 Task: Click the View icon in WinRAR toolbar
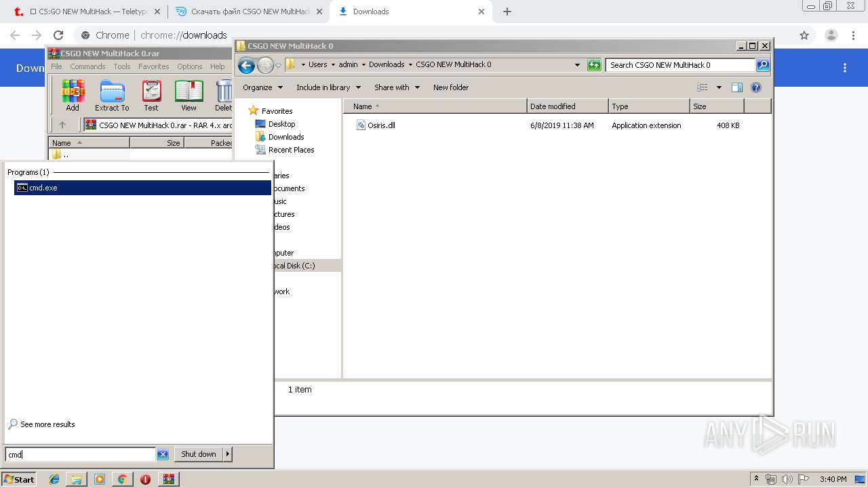(189, 96)
